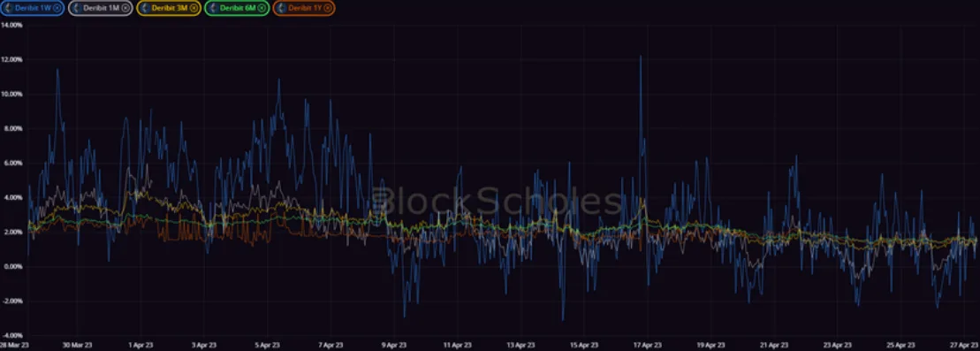Click the 11 Apr 23 date label
Viewport: 980px width, 351px height.
pos(458,345)
